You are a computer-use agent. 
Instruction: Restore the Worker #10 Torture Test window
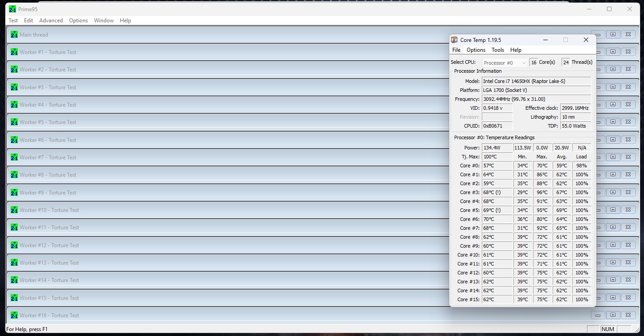point(613,210)
